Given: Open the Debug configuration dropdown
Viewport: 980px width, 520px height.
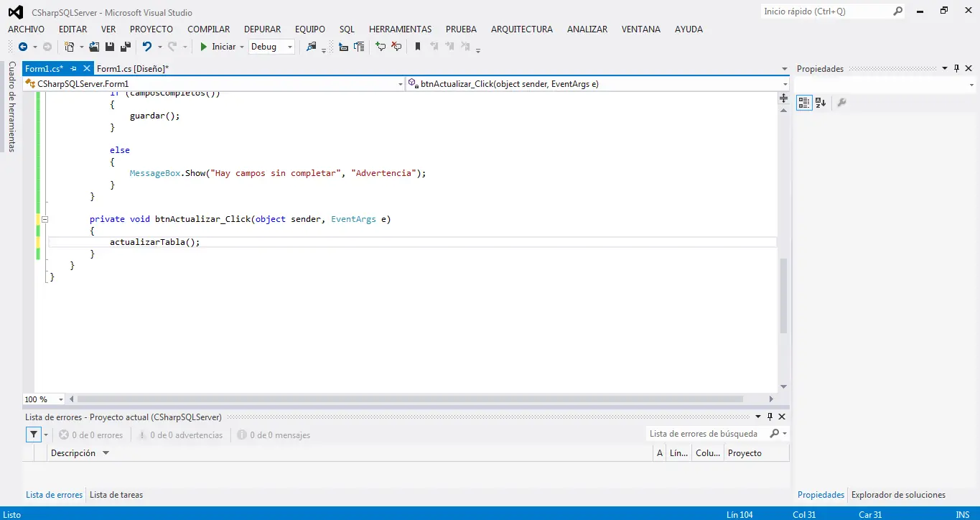Looking at the screenshot, I should [x=290, y=47].
